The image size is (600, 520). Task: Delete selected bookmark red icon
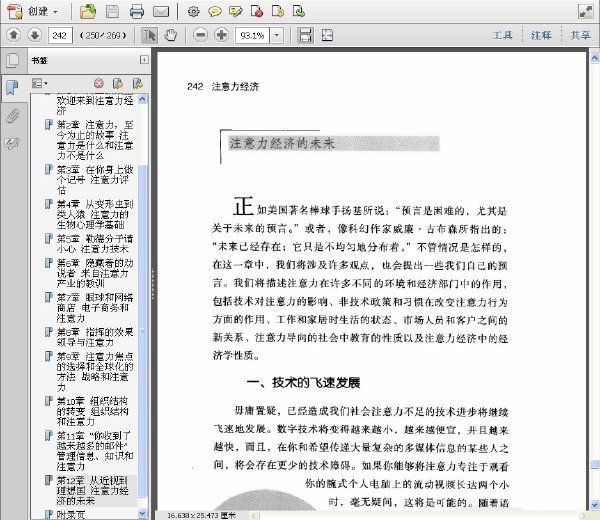pos(99,83)
